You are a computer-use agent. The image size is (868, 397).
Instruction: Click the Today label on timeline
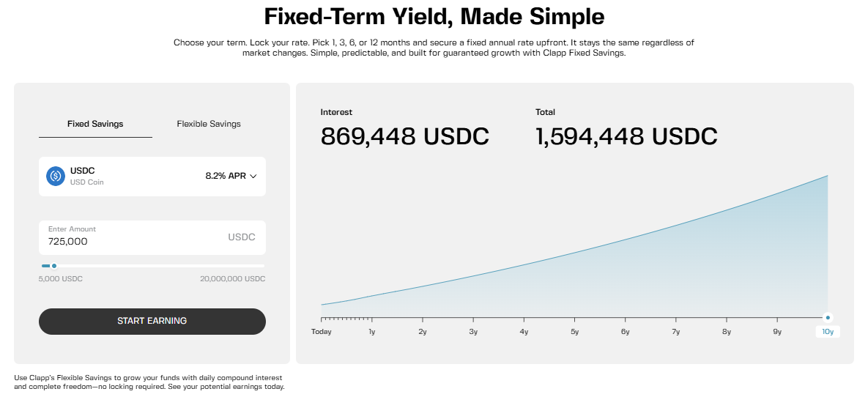[x=321, y=332]
